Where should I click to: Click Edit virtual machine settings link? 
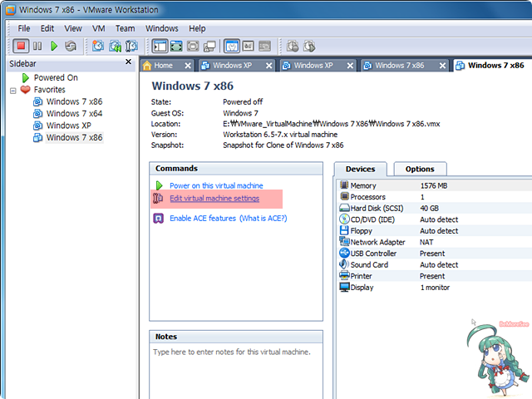click(x=214, y=199)
